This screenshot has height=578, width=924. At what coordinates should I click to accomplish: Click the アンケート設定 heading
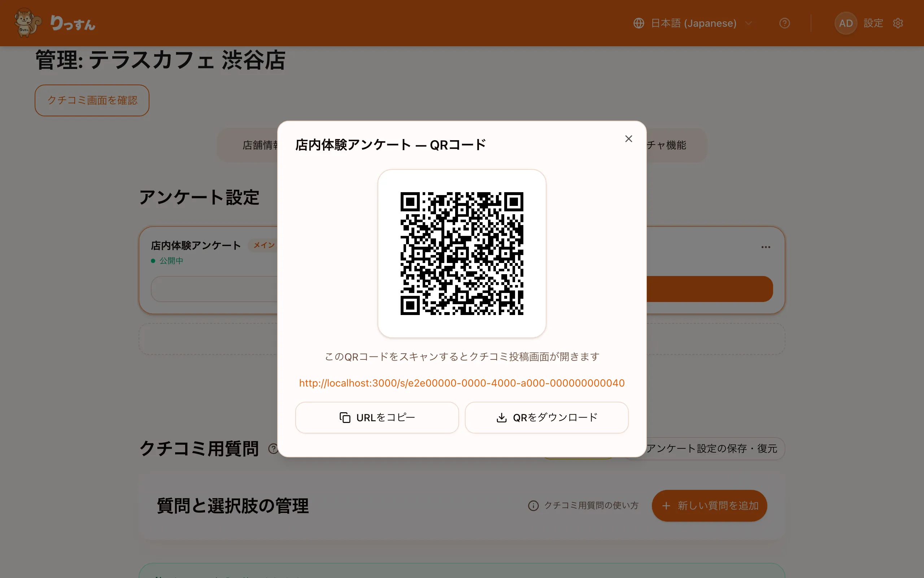[x=199, y=197]
